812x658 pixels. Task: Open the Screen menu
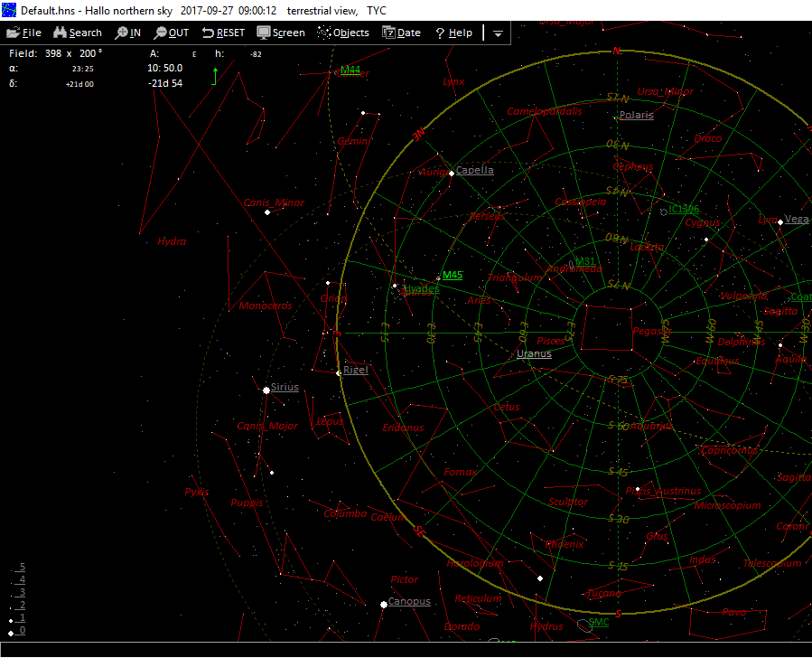281,33
